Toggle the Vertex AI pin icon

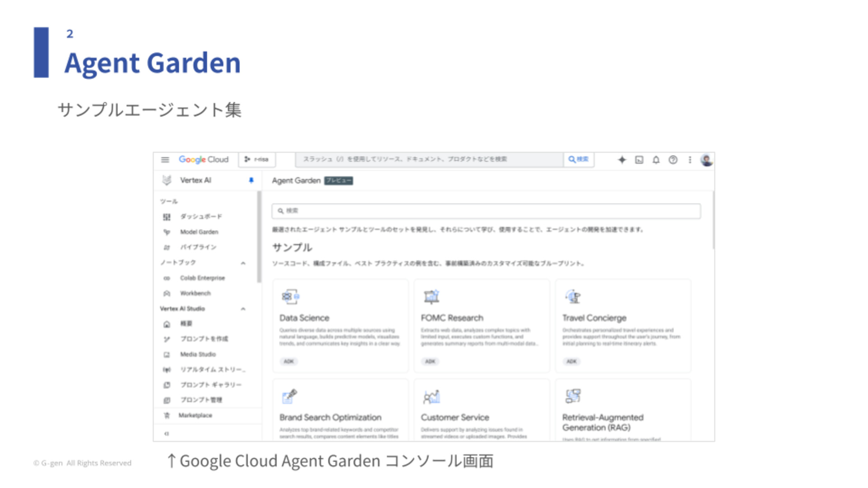(x=251, y=180)
